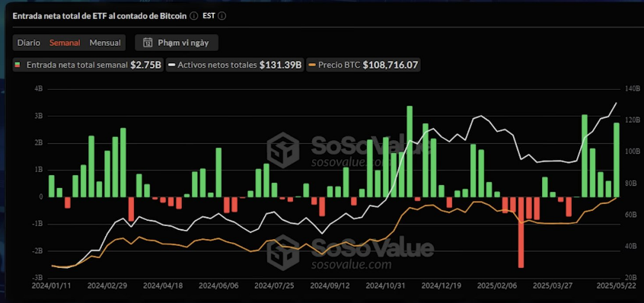Click info icon next to the chart title

tap(194, 16)
